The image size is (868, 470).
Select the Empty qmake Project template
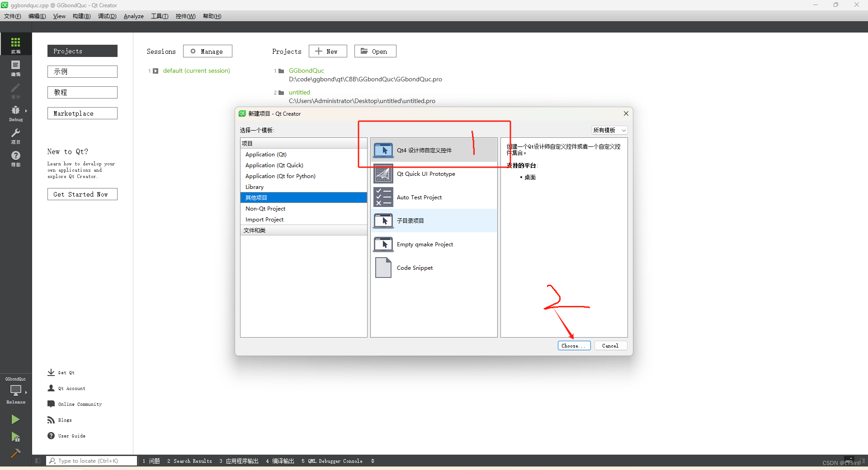point(434,244)
